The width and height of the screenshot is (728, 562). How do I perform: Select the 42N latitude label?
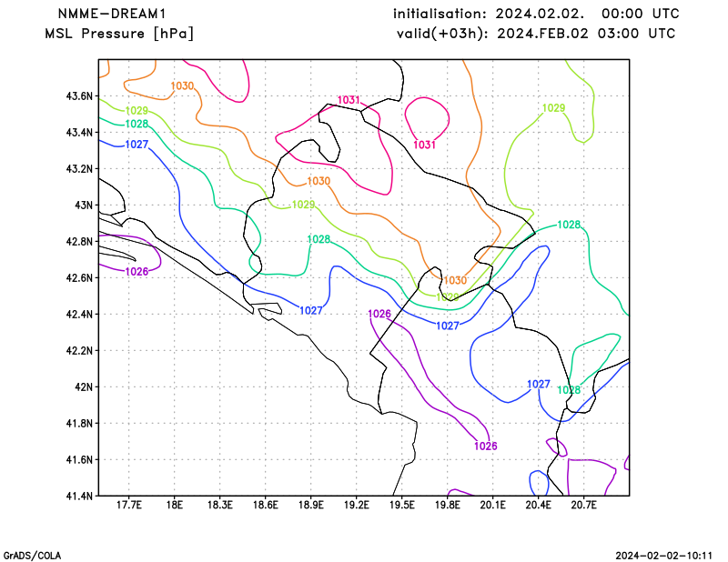click(x=84, y=386)
